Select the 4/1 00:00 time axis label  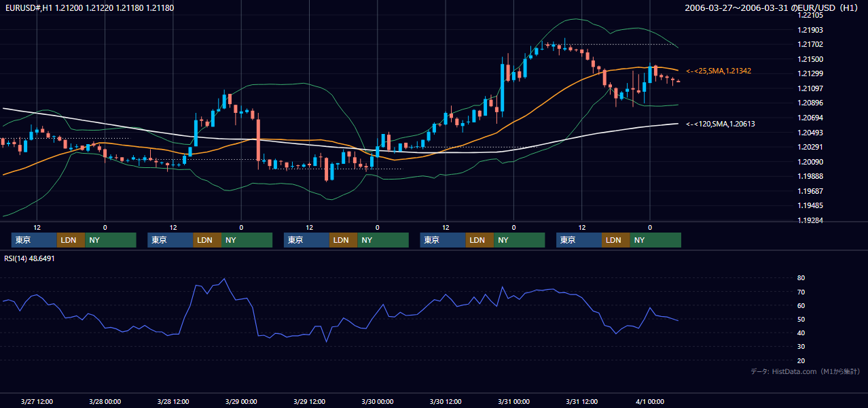tap(649, 401)
